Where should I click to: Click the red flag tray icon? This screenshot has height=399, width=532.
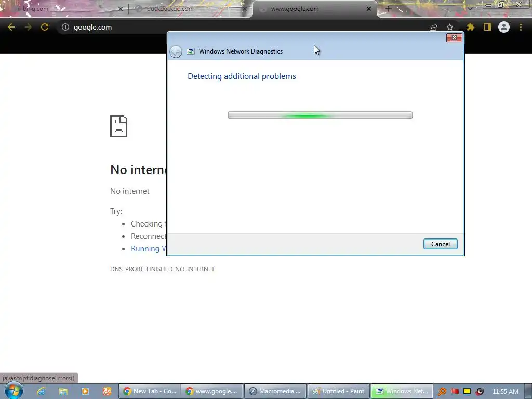(x=455, y=392)
